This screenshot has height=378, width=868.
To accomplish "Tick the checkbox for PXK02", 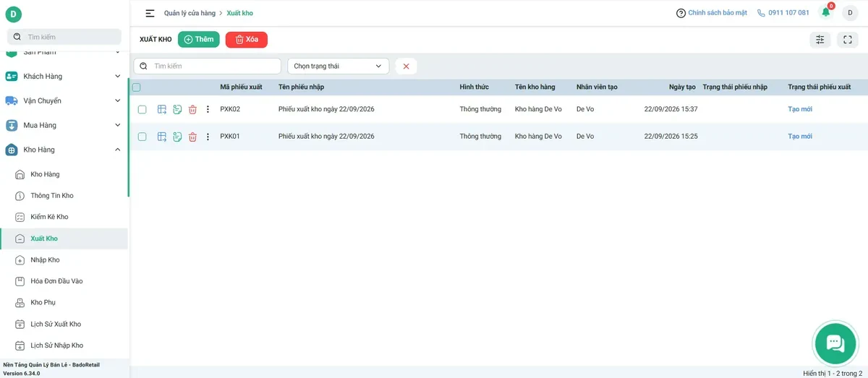I will click(x=142, y=109).
